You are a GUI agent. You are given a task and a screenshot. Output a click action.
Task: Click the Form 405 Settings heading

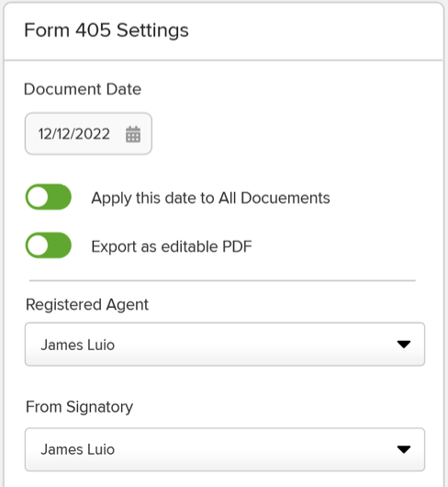(106, 30)
